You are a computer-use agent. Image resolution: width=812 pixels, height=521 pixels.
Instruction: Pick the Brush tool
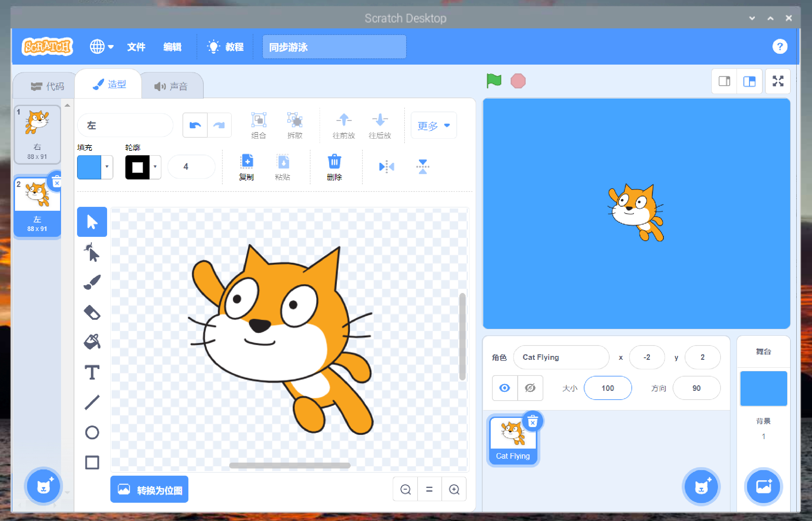click(x=92, y=282)
